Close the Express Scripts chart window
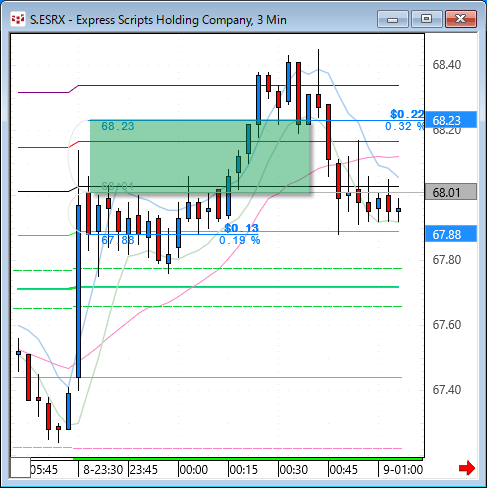The image size is (487, 488). pos(461,19)
